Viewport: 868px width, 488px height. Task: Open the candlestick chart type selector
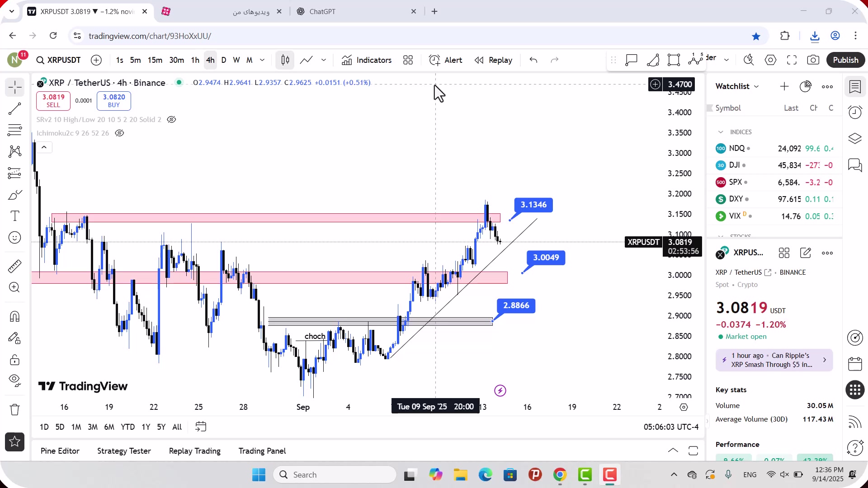click(x=285, y=60)
